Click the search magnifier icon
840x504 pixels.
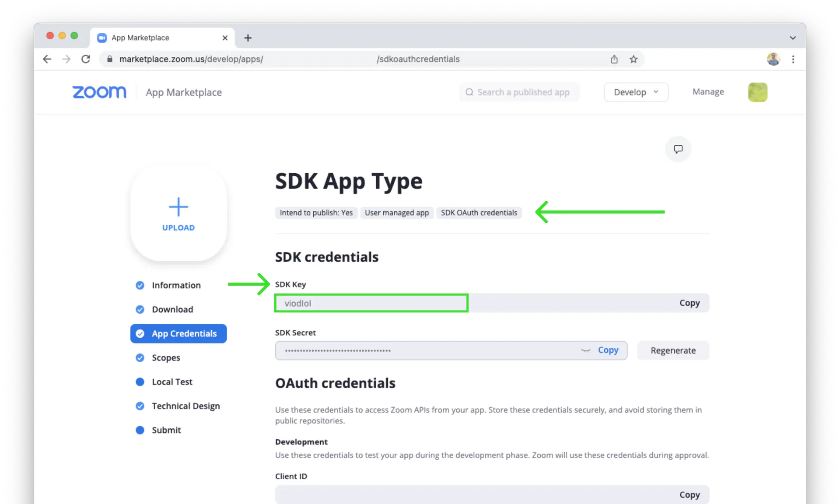tap(469, 92)
